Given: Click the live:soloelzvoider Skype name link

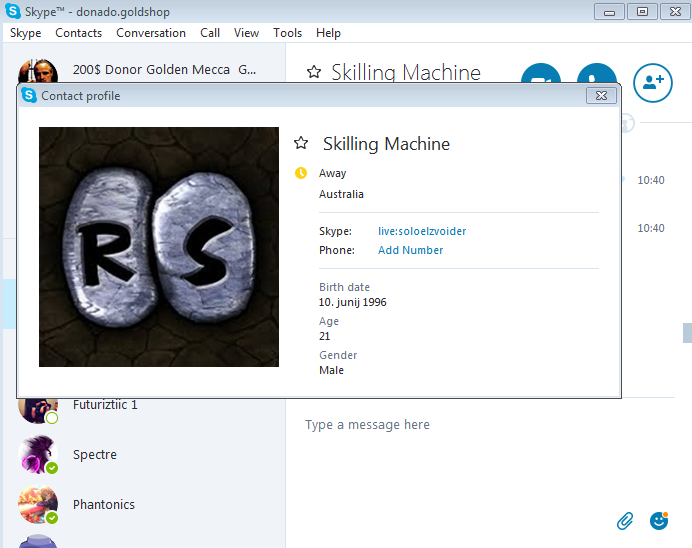Looking at the screenshot, I should point(422,231).
